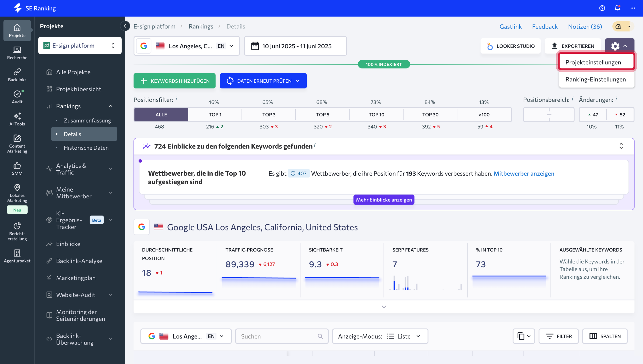This screenshot has height=364, width=643.
Task: Open the three-dots more menu
Action: pyautogui.click(x=633, y=8)
